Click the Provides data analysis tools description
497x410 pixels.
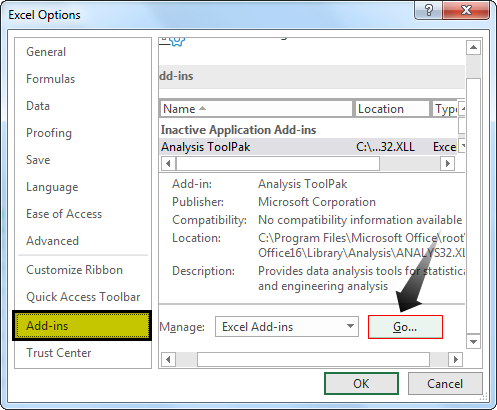click(x=361, y=278)
